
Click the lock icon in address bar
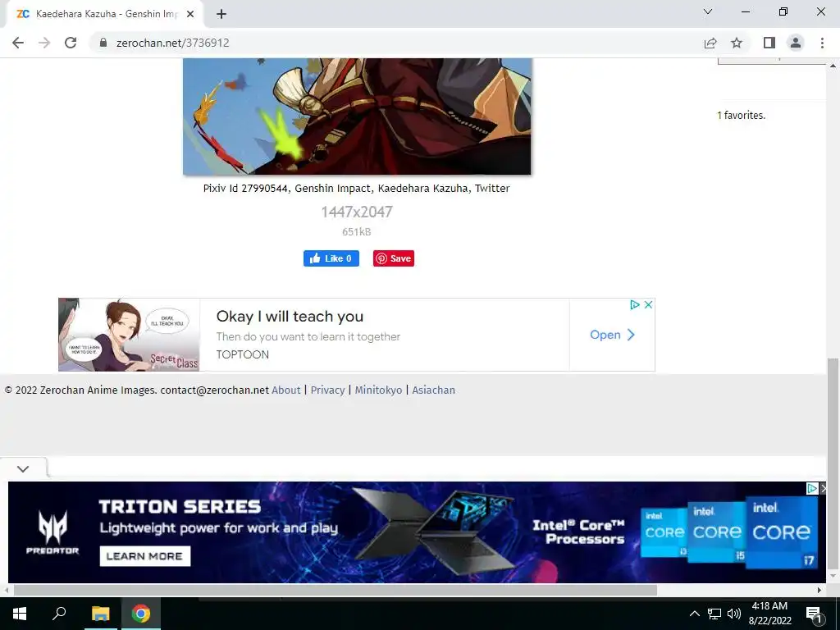point(103,43)
